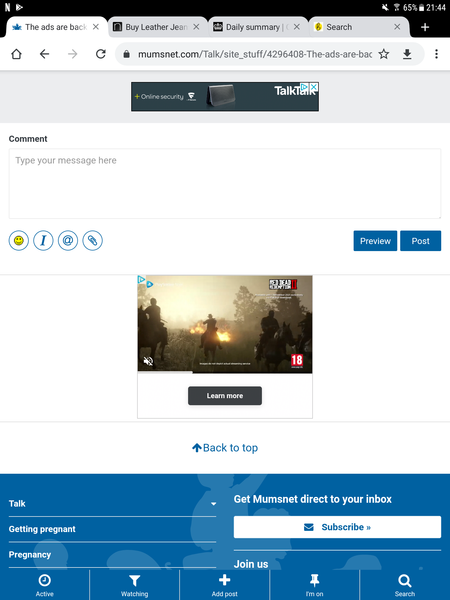Close the Buy Leather Jeans tab
The width and height of the screenshot is (450, 600).
196,27
